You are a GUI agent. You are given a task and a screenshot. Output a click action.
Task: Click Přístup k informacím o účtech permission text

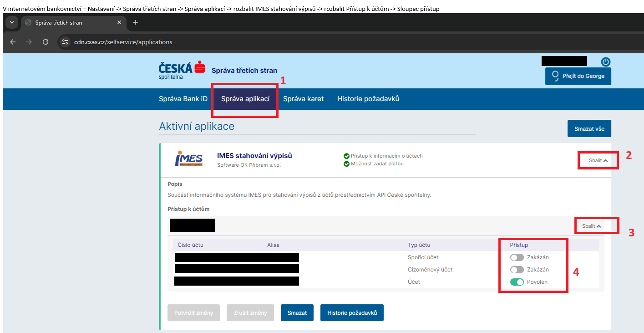387,156
